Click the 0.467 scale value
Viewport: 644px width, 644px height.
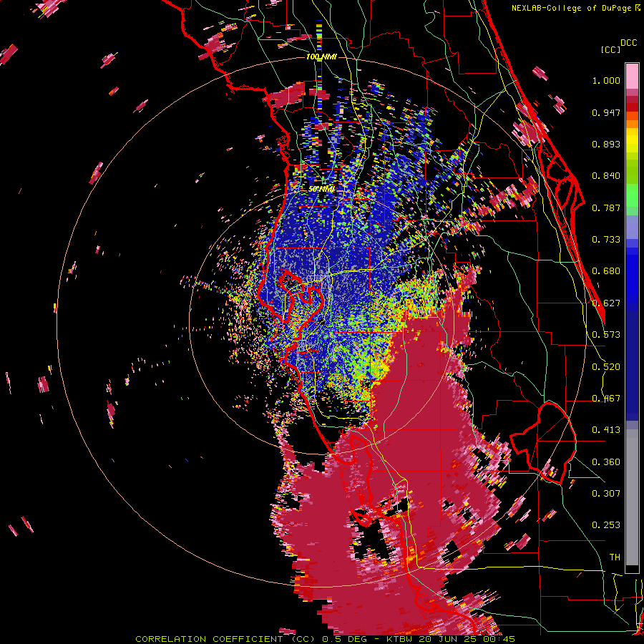[606, 399]
